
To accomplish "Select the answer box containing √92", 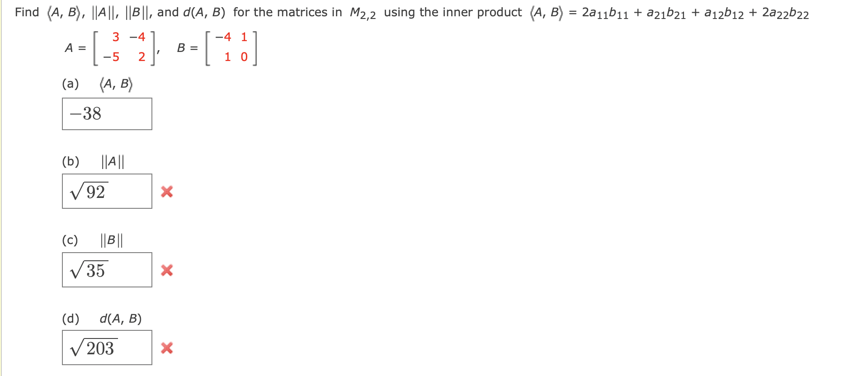I will point(106,192).
